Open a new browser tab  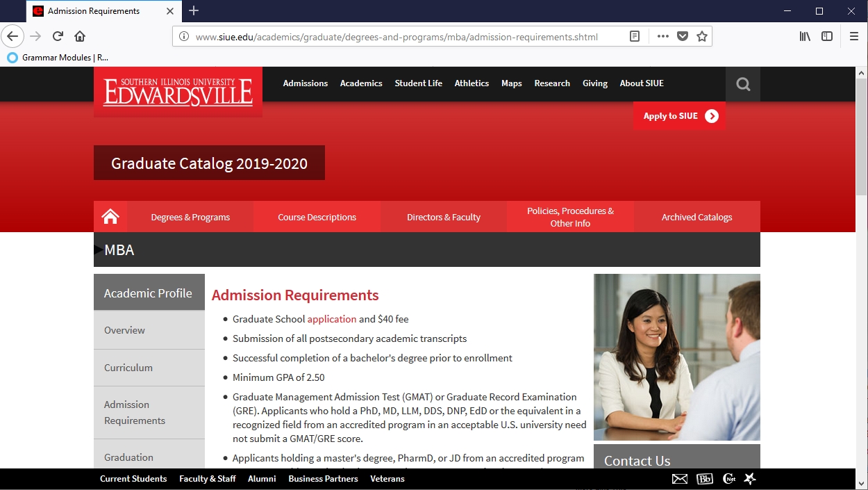click(194, 11)
